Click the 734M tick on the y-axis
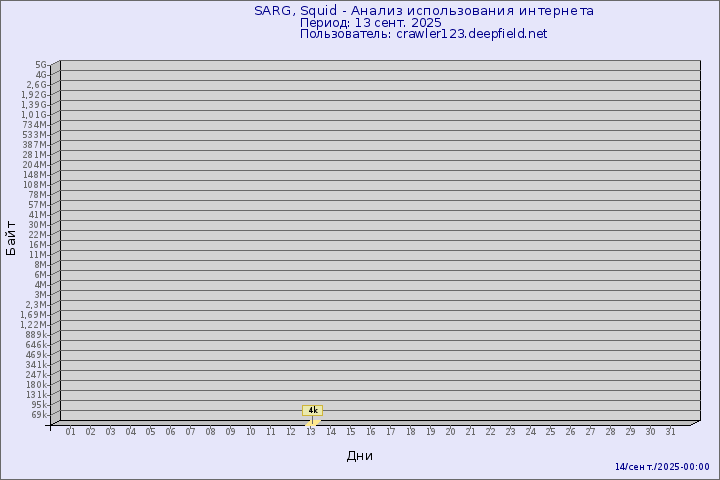The height and width of the screenshot is (480, 720). [35, 125]
